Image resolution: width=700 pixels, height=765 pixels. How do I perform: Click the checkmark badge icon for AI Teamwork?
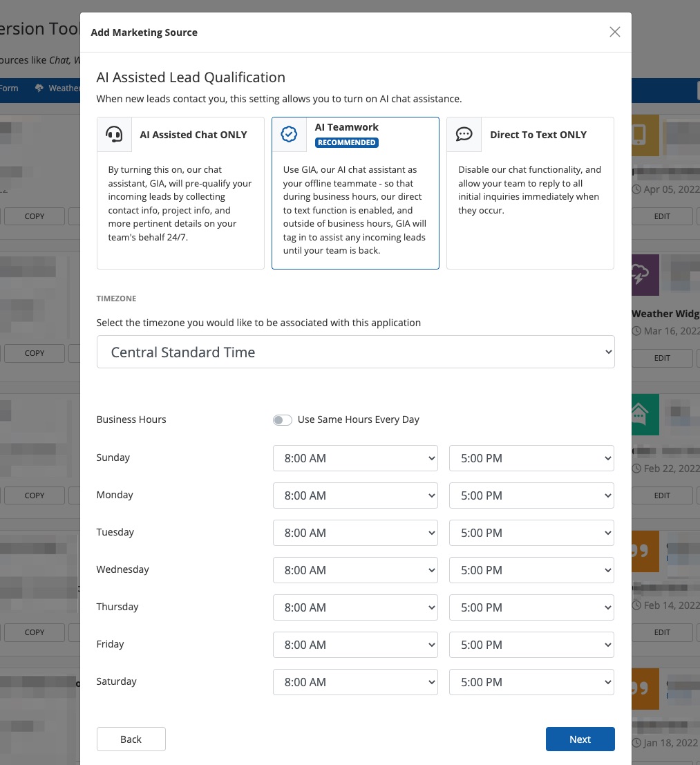289,135
